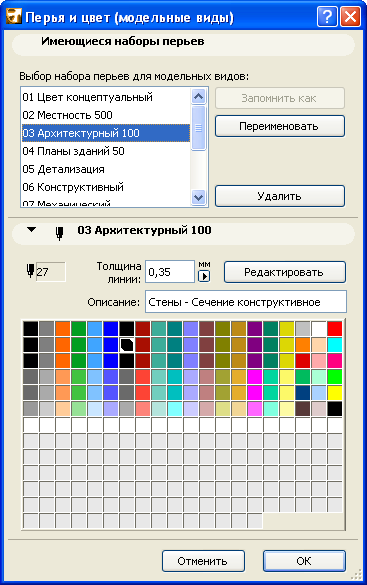Screen dimensions: 367x585
Task: Click the Отменить button
Action: pyautogui.click(x=203, y=561)
